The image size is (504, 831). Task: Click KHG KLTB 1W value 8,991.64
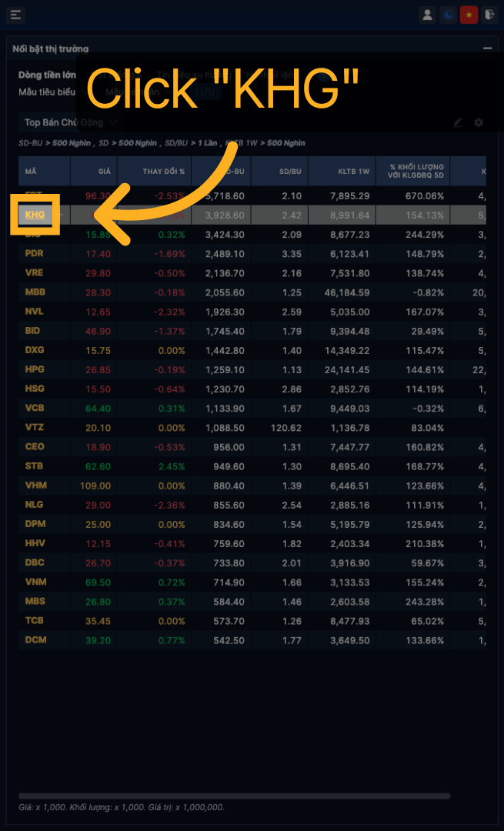coord(349,215)
